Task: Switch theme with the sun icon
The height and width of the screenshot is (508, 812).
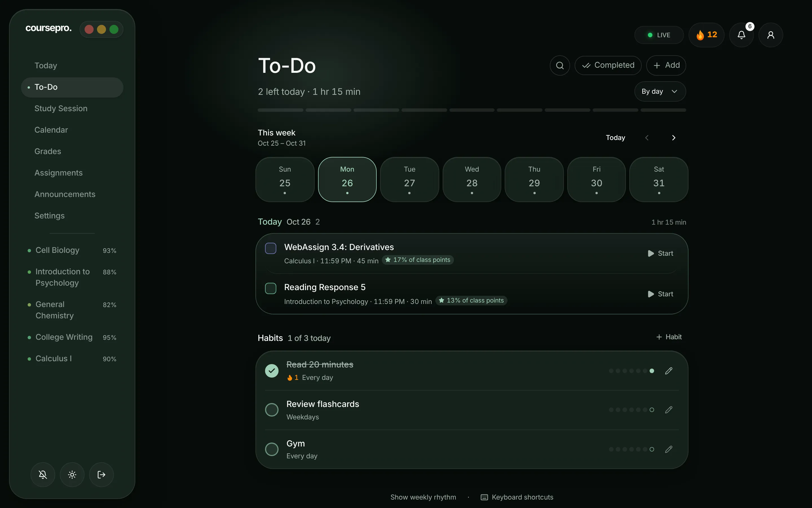Action: [x=72, y=474]
